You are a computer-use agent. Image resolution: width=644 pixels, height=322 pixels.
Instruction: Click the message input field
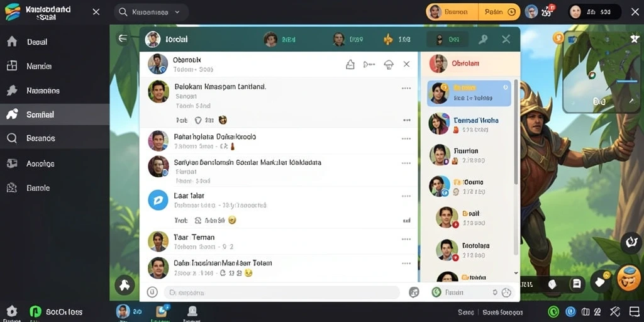282,292
